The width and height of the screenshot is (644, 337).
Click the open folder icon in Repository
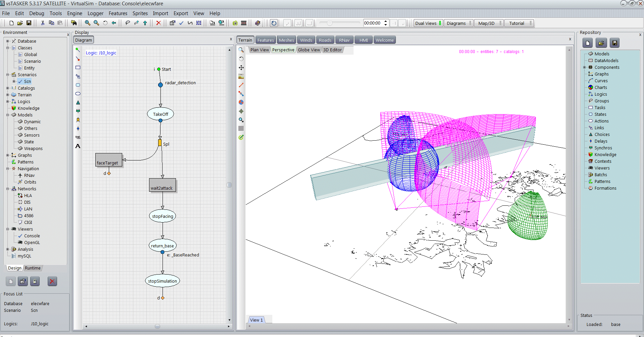601,43
